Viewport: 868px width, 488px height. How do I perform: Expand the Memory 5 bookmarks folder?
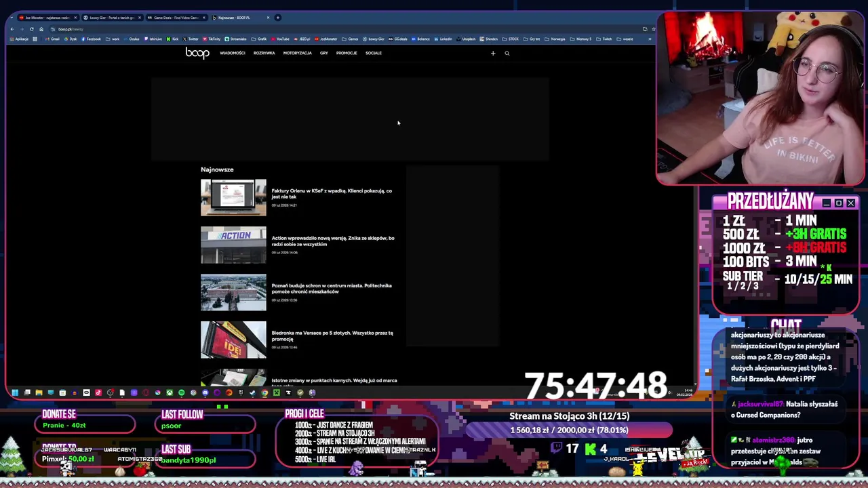(580, 39)
